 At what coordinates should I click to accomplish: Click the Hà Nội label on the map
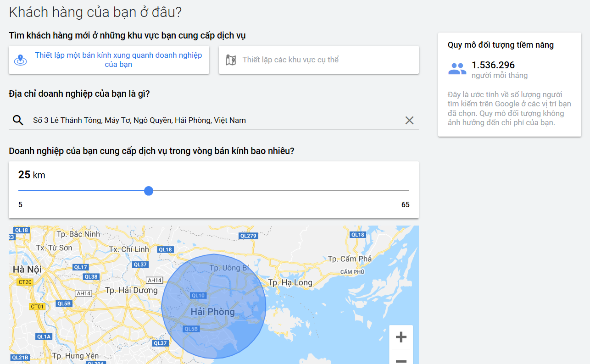(28, 269)
